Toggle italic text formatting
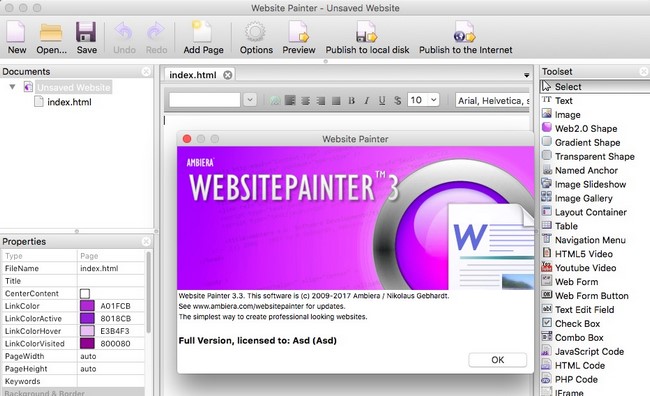 [366, 100]
